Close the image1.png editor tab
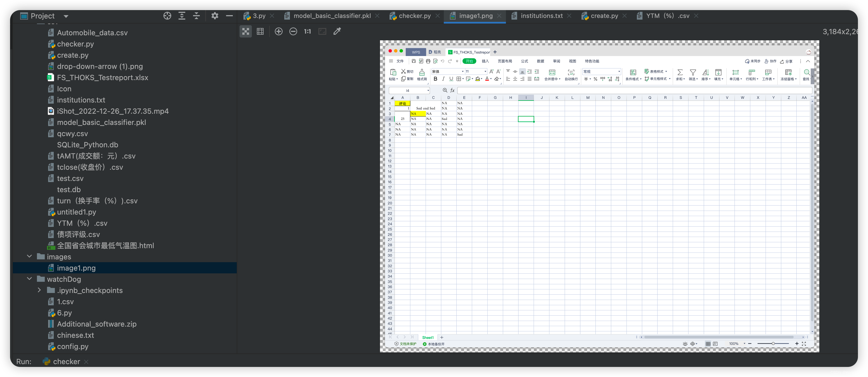 point(499,16)
